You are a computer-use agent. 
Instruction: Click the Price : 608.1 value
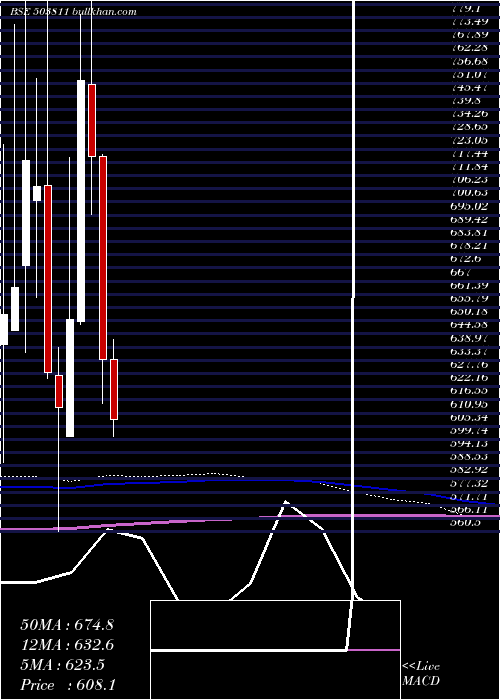68,685
